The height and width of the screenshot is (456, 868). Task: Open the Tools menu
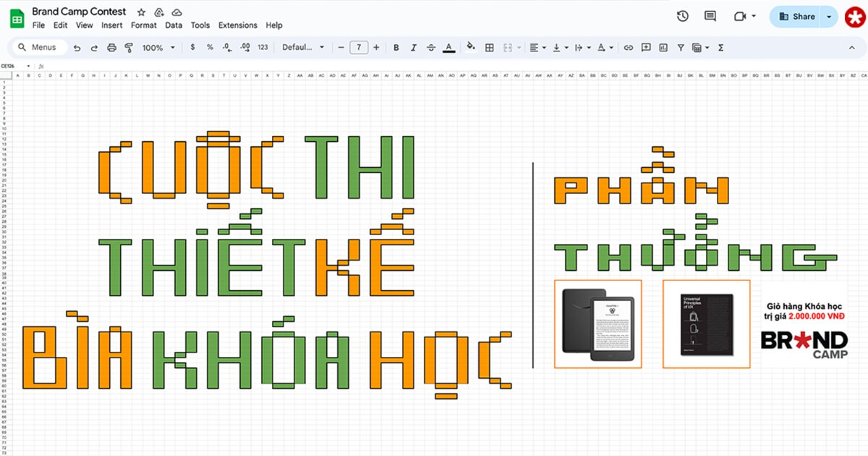pos(200,25)
